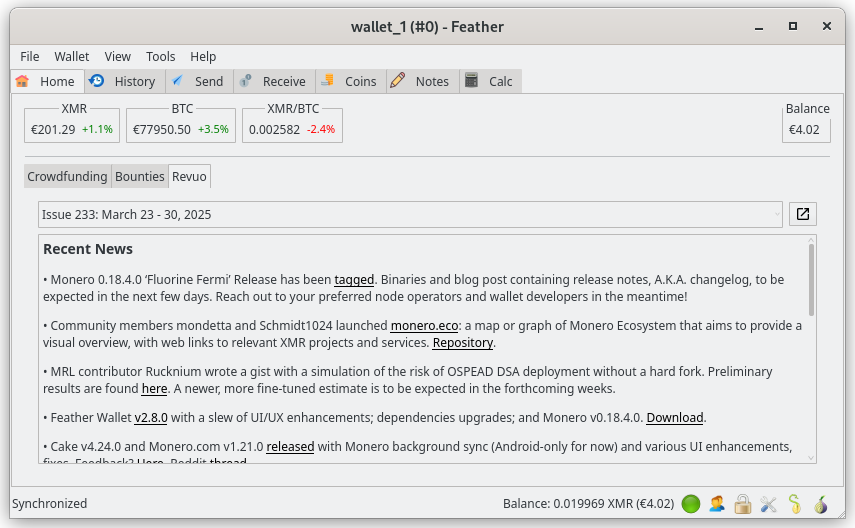Open the File menu

pyautogui.click(x=29, y=57)
